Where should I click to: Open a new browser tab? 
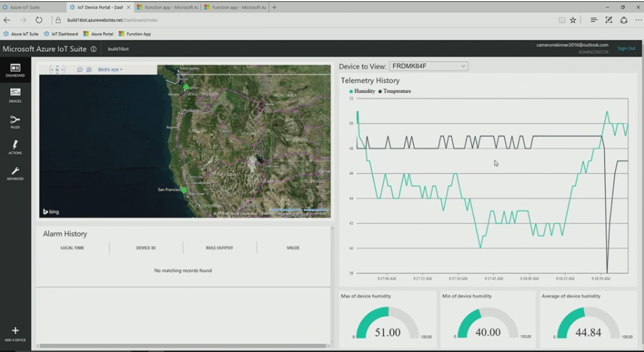point(274,7)
